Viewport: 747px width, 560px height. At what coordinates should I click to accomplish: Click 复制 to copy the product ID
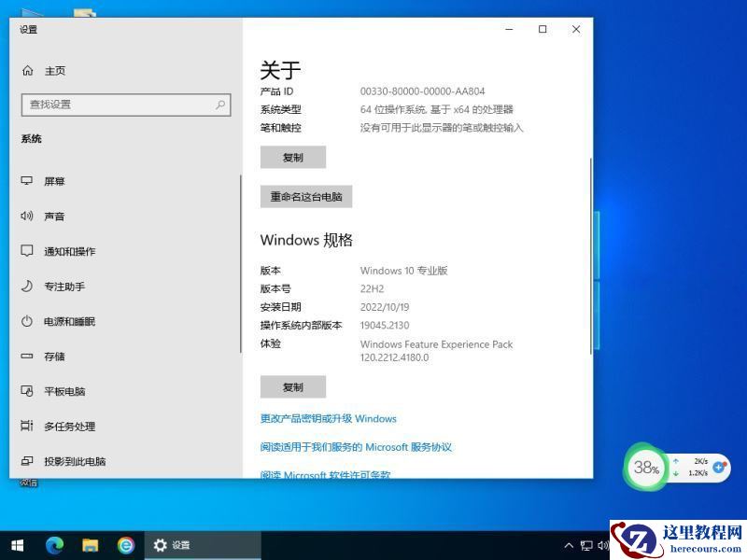tap(292, 157)
